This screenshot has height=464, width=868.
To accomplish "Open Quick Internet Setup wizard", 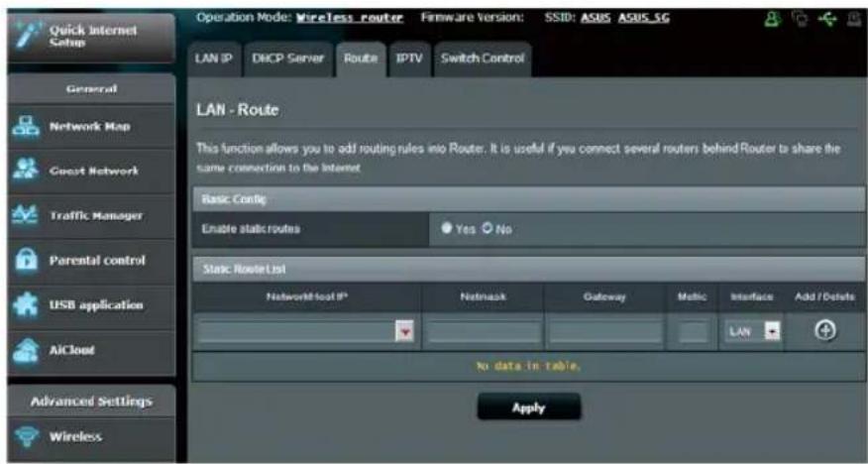I will [92, 37].
